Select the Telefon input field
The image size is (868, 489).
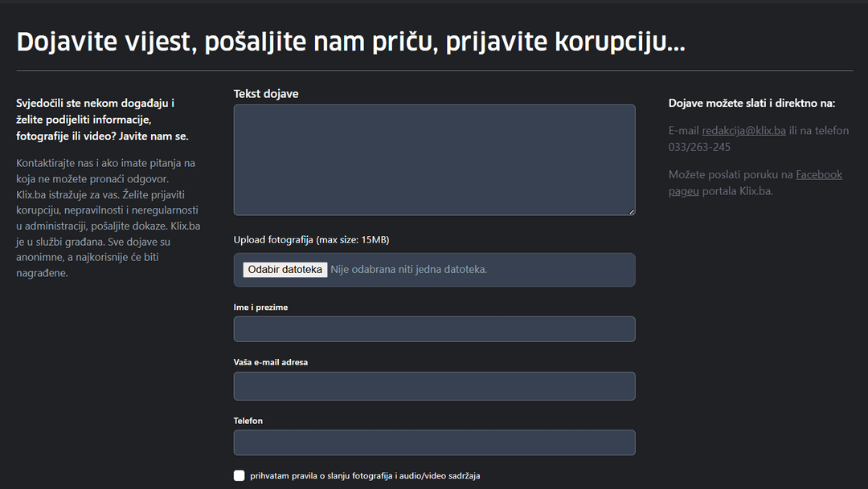click(x=434, y=442)
